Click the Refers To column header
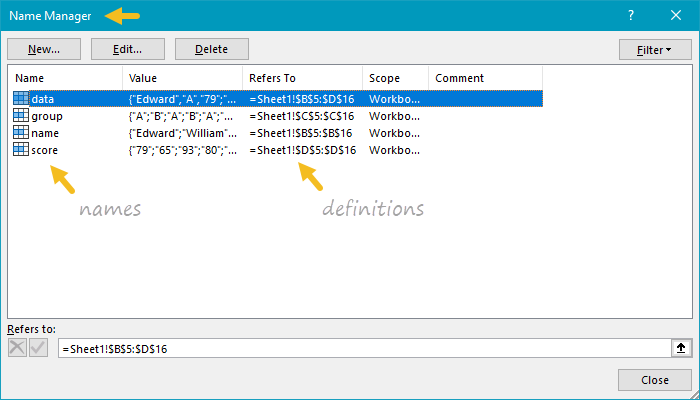700x400 pixels. (x=301, y=78)
